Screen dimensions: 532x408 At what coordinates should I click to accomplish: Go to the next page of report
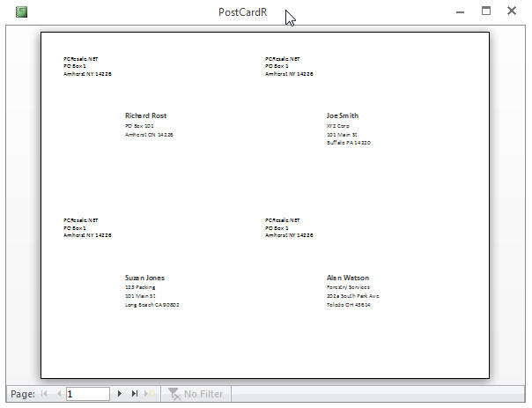[120, 394]
